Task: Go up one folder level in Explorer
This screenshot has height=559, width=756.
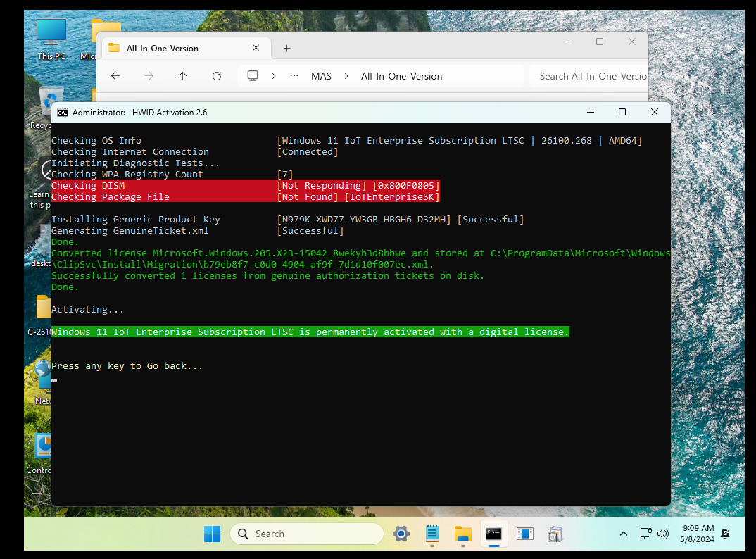Action: coord(183,76)
